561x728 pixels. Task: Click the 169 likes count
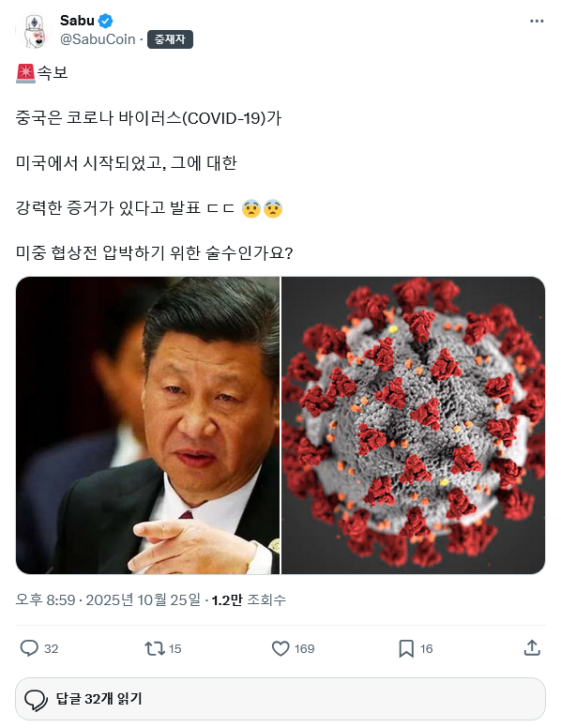(x=304, y=648)
